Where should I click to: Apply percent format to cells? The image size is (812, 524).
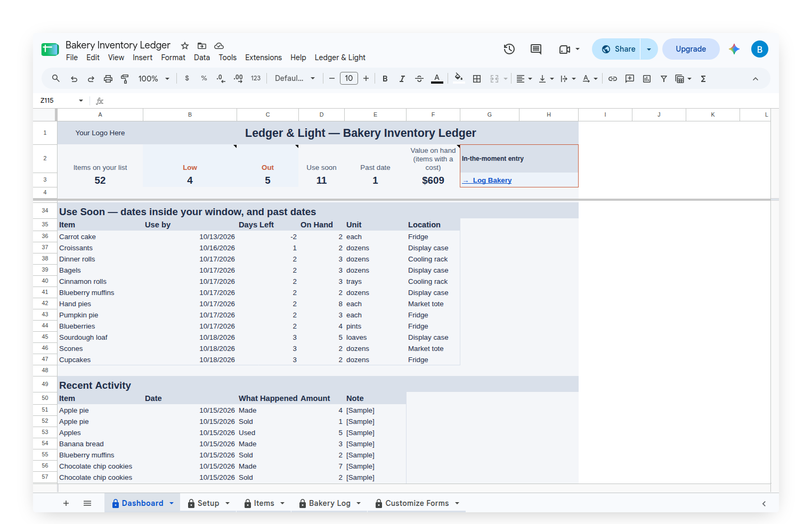pos(204,78)
